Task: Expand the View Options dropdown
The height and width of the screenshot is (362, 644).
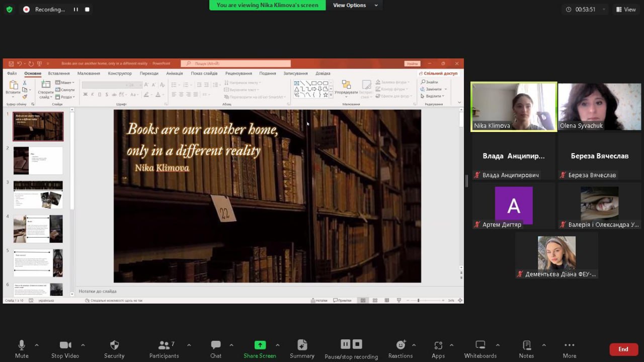Action: click(355, 5)
